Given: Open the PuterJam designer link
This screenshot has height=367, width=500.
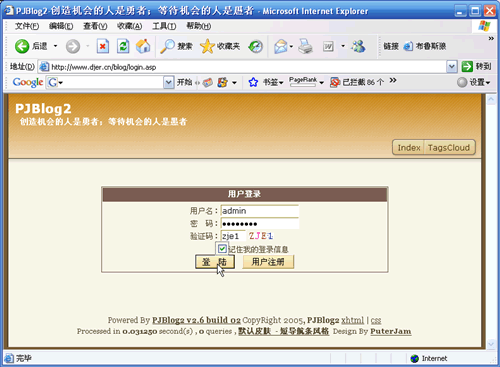Looking at the screenshot, I should click(391, 331).
